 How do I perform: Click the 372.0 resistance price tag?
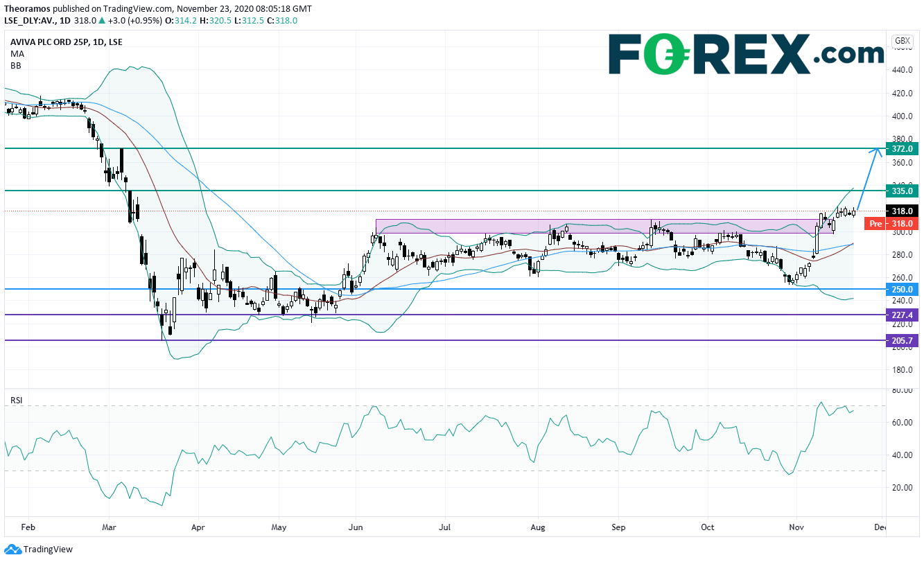coord(902,149)
